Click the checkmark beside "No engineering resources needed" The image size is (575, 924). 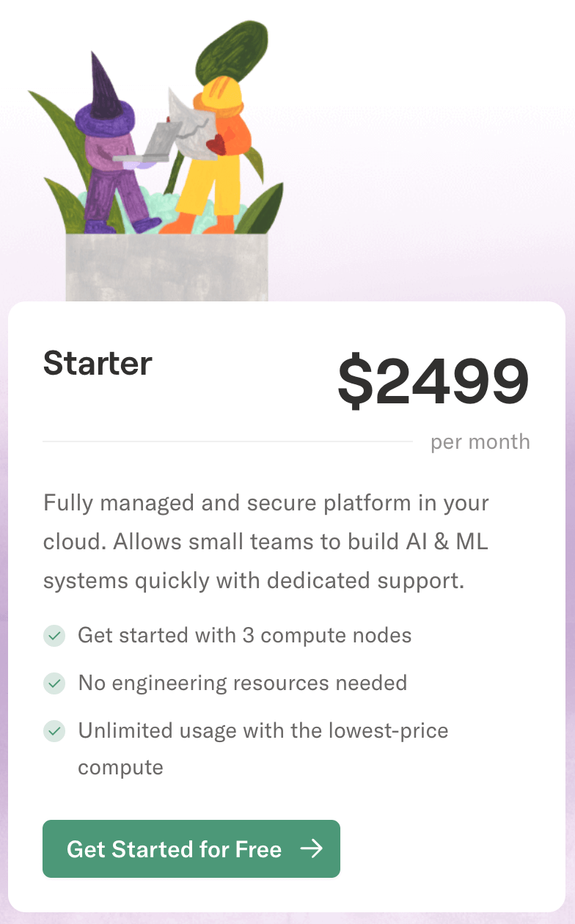(54, 683)
